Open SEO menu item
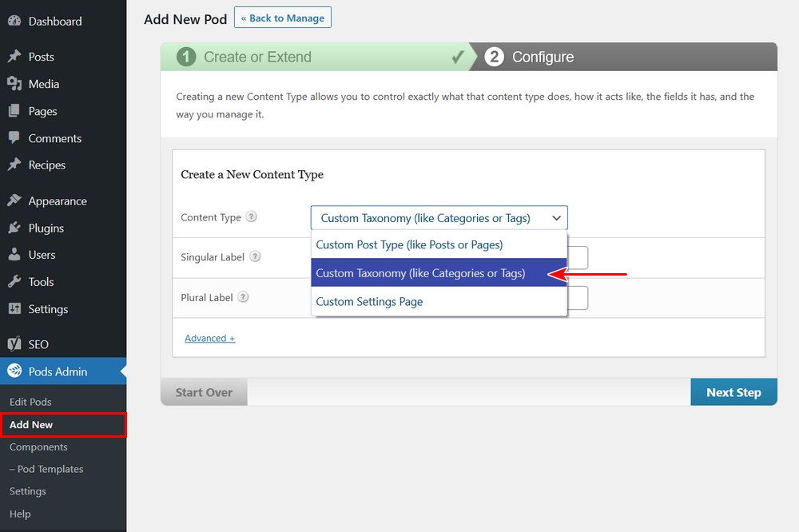Viewport: 799px width, 532px height. point(63,344)
